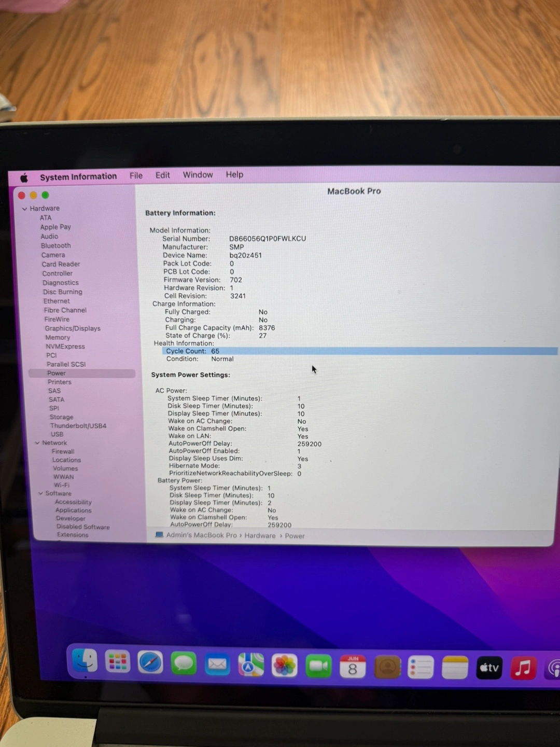This screenshot has height=747, width=560.
Task: Open Reminders from the Dock
Action: click(x=421, y=668)
